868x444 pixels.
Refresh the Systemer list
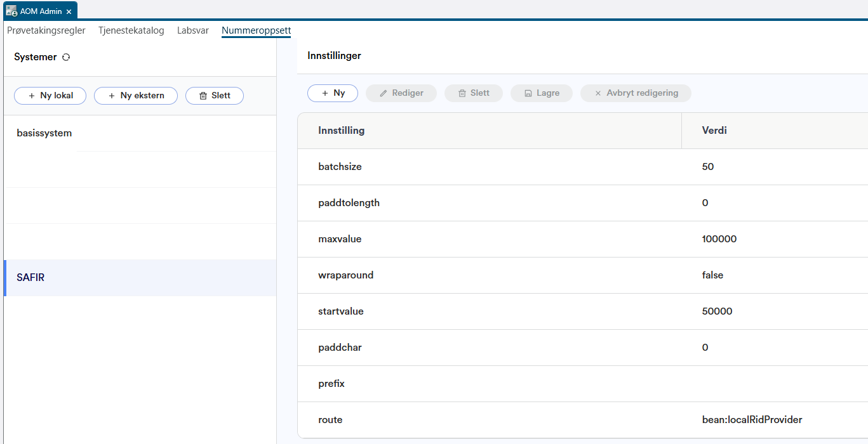click(66, 57)
